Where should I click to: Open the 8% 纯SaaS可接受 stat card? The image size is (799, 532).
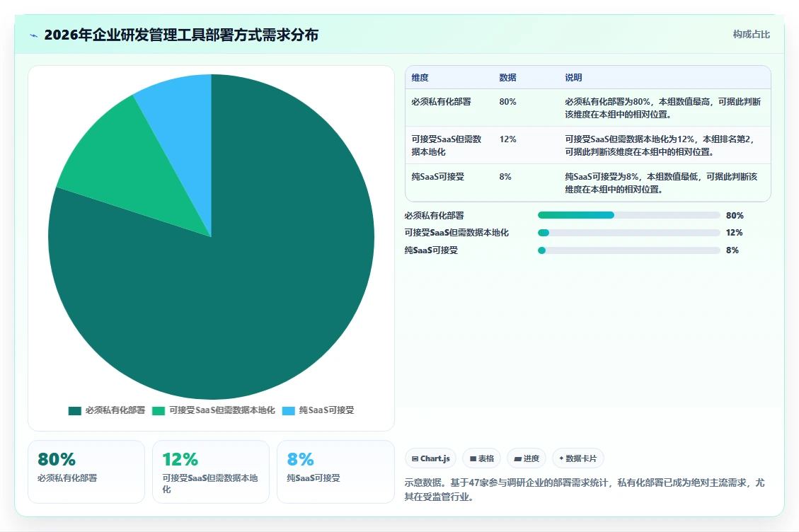(335, 472)
